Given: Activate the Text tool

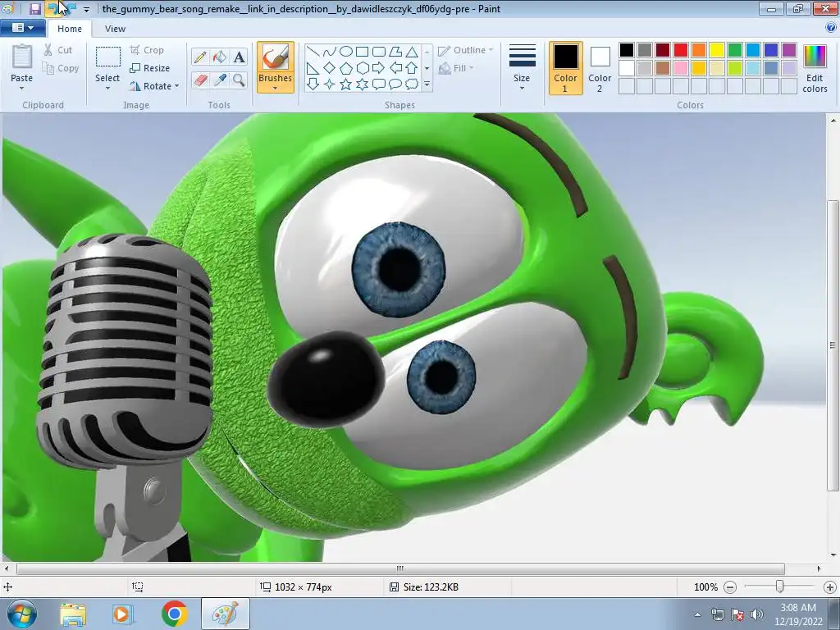Looking at the screenshot, I should (x=239, y=57).
